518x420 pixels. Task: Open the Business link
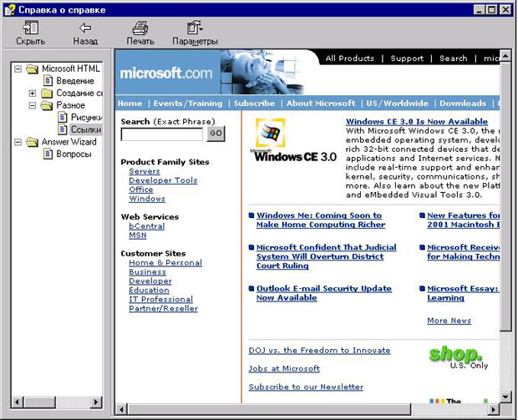click(x=147, y=272)
